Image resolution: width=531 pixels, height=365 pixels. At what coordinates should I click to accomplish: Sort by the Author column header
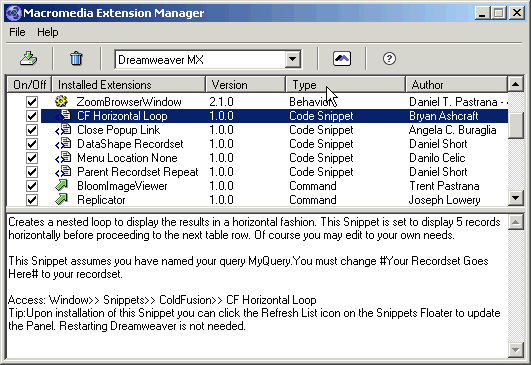pos(456,84)
